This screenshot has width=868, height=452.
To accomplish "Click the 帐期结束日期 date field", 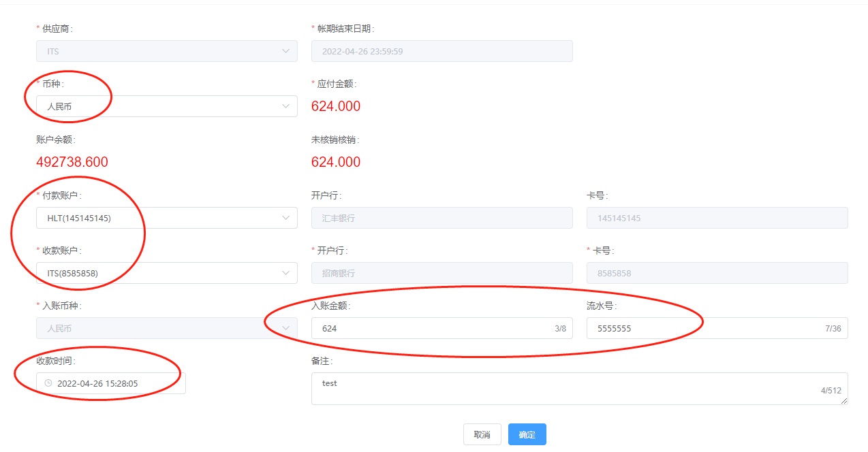I will pos(441,51).
